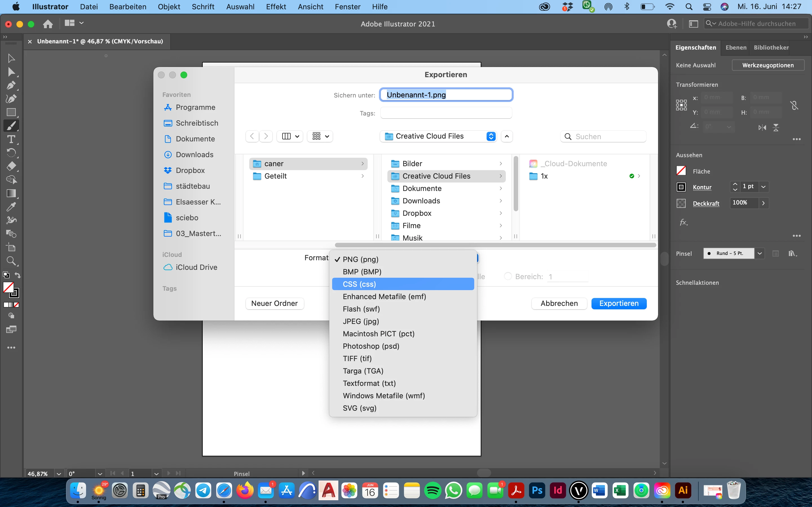Select the Rotate tool

coord(11,153)
